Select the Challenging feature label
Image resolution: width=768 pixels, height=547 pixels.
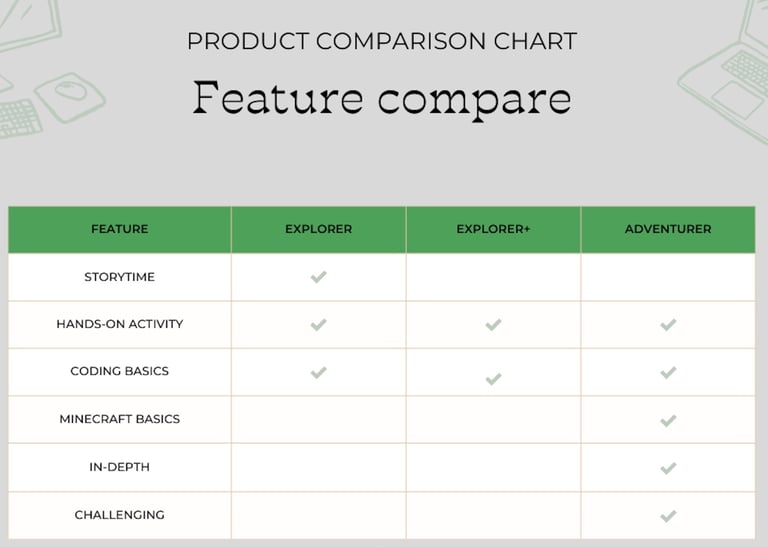point(119,515)
